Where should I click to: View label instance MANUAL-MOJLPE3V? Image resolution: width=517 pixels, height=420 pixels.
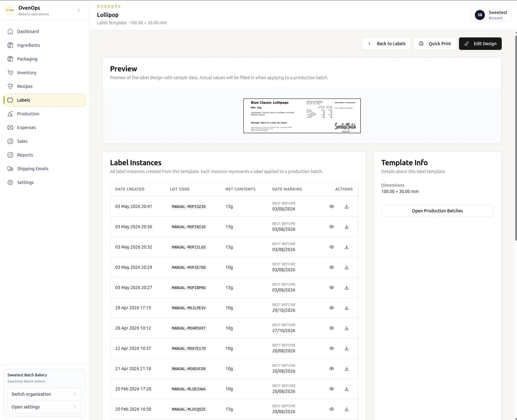(x=332, y=308)
